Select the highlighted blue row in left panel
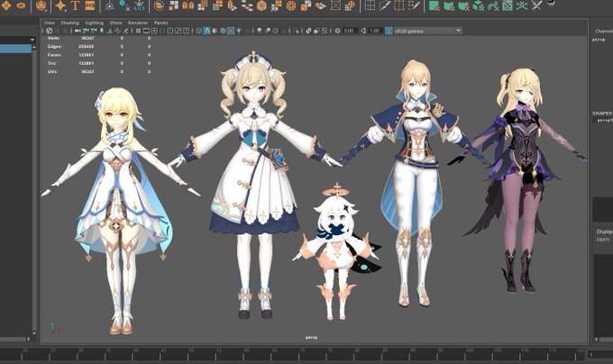Viewport: 613px width, 364px height. (15, 49)
